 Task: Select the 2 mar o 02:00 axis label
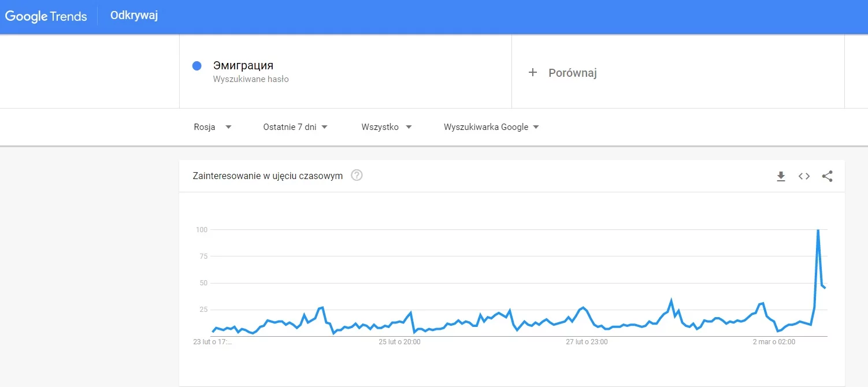pyautogui.click(x=774, y=342)
